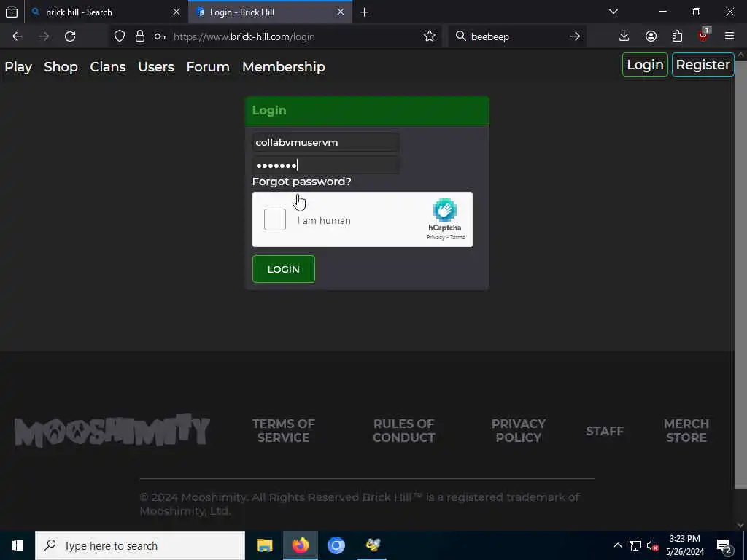Open hCaptcha Privacy link
Screen dimensions: 747x560
coord(435,237)
